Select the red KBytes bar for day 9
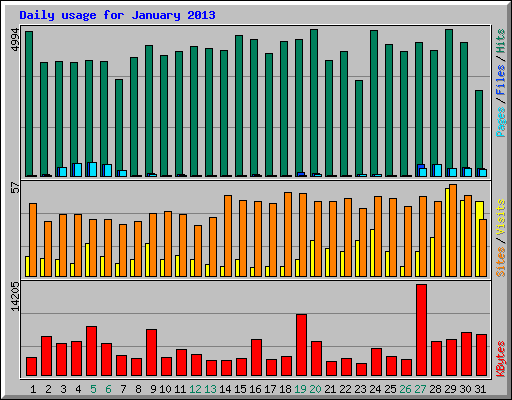Screen dimensions: 512x400 pyautogui.click(x=151, y=353)
